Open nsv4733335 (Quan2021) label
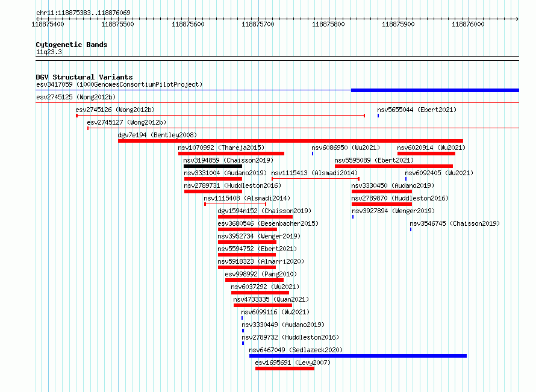536x392 pixels. click(271, 299)
